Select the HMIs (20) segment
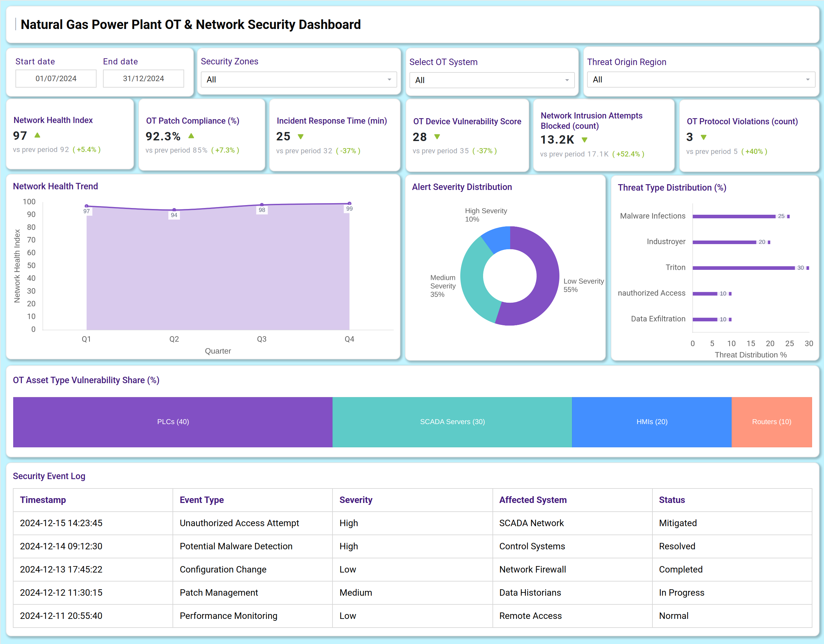The image size is (824, 644). [x=651, y=422]
